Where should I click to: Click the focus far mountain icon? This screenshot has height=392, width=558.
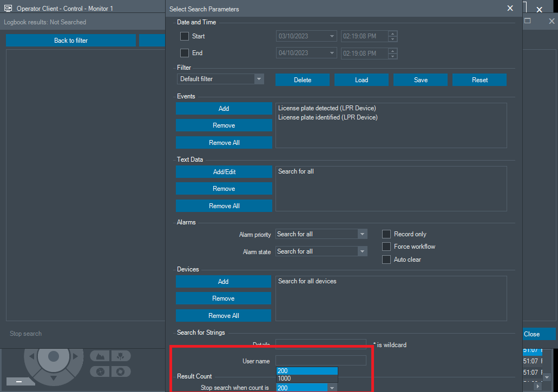[x=100, y=356]
